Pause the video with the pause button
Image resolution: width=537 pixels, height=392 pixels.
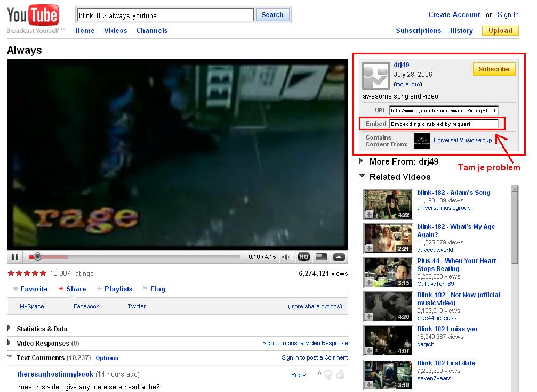[x=15, y=257]
